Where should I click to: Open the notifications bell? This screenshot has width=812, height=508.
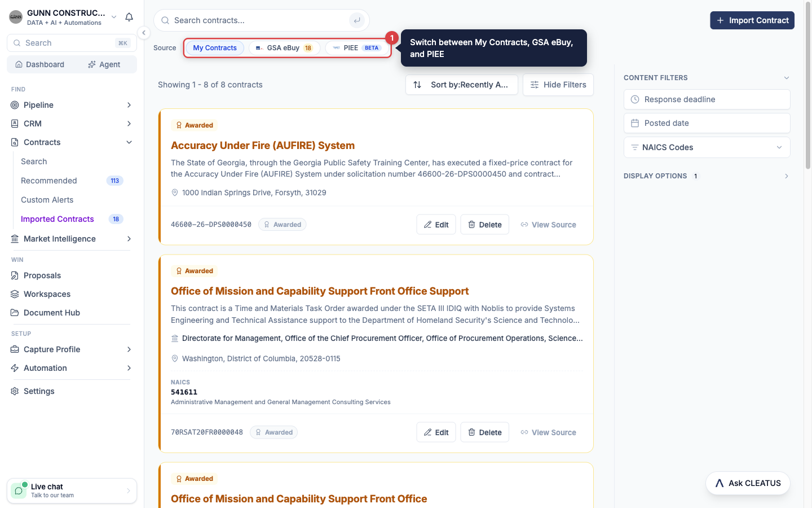tap(129, 17)
